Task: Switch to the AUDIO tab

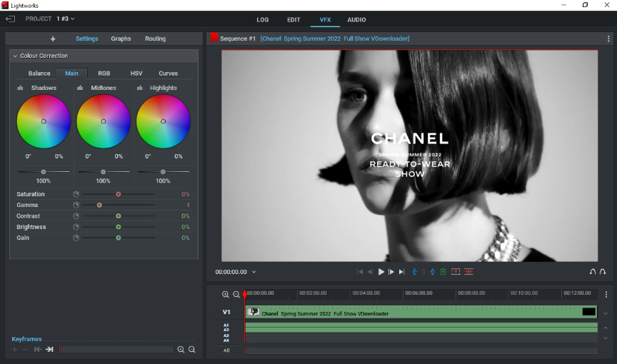Action: (x=356, y=20)
